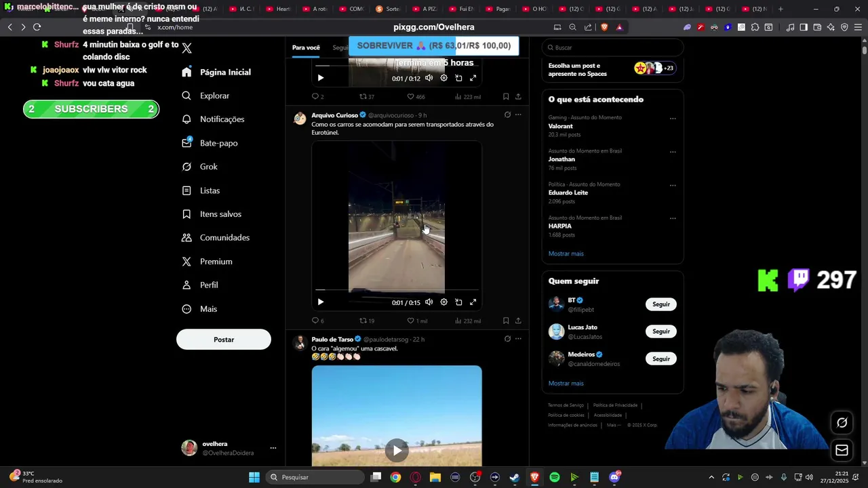Mute the Arquivo Curioso video sound
Image resolution: width=868 pixels, height=488 pixels.
coord(429,302)
